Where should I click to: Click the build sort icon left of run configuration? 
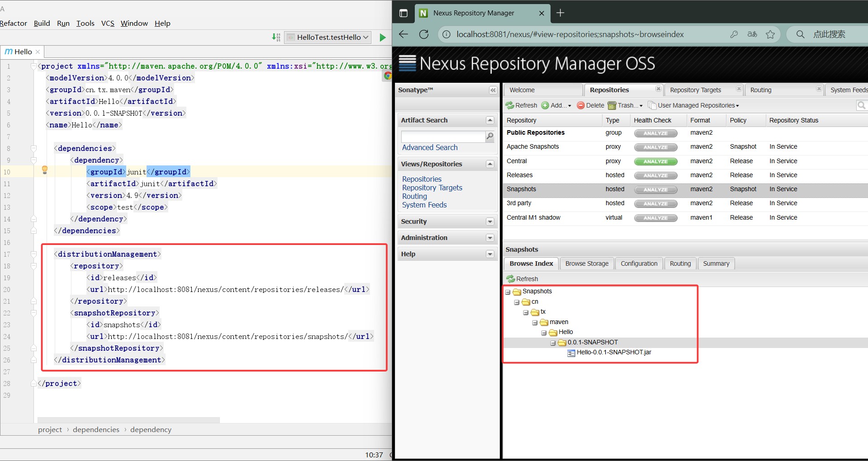[276, 37]
